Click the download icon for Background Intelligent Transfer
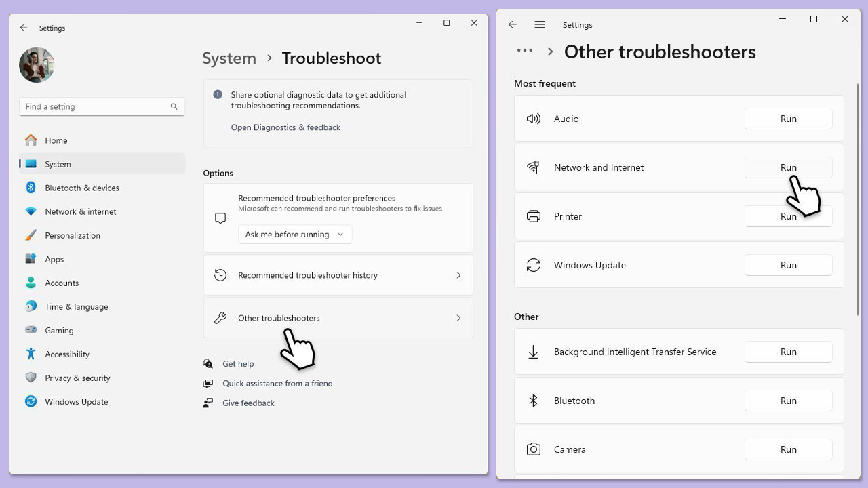The height and width of the screenshot is (488, 868). [x=534, y=352]
